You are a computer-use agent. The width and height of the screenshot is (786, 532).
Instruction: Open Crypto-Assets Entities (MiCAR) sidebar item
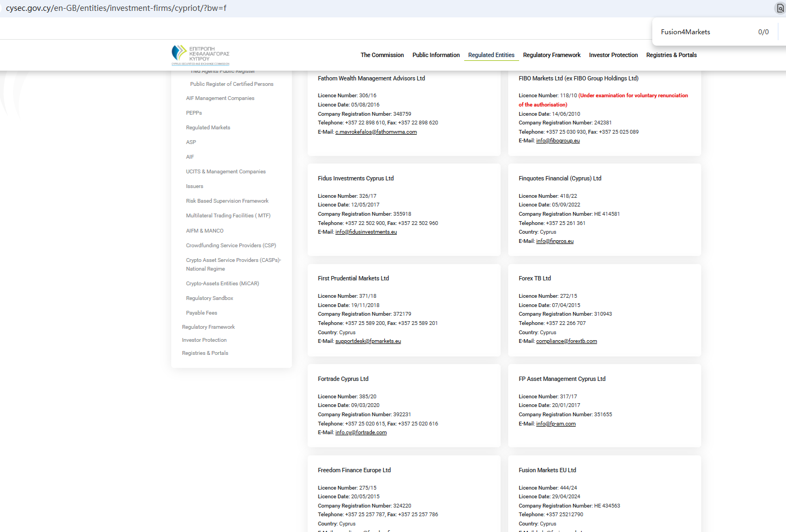click(222, 284)
